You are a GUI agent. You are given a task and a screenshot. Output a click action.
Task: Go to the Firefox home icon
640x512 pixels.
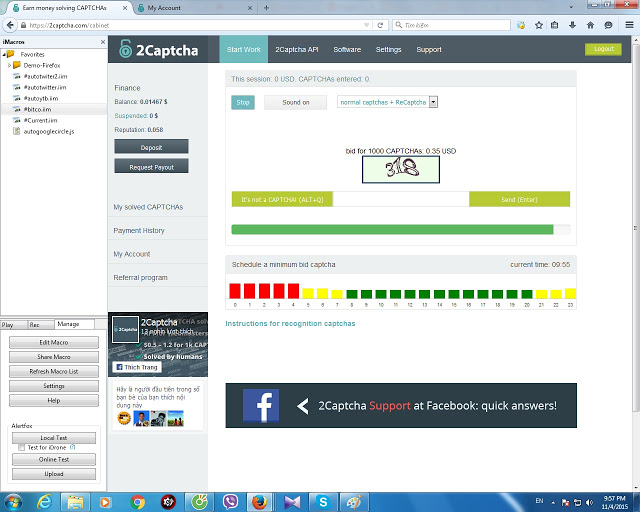pos(590,25)
